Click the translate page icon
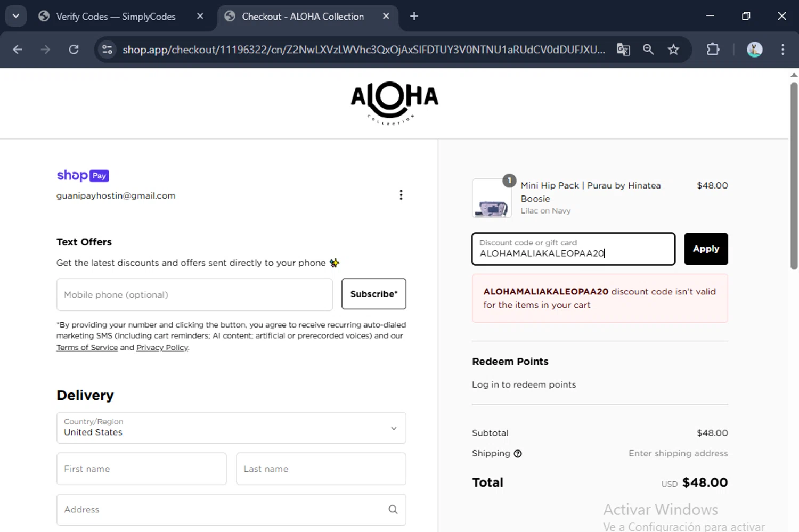This screenshot has height=532, width=799. coord(623,50)
